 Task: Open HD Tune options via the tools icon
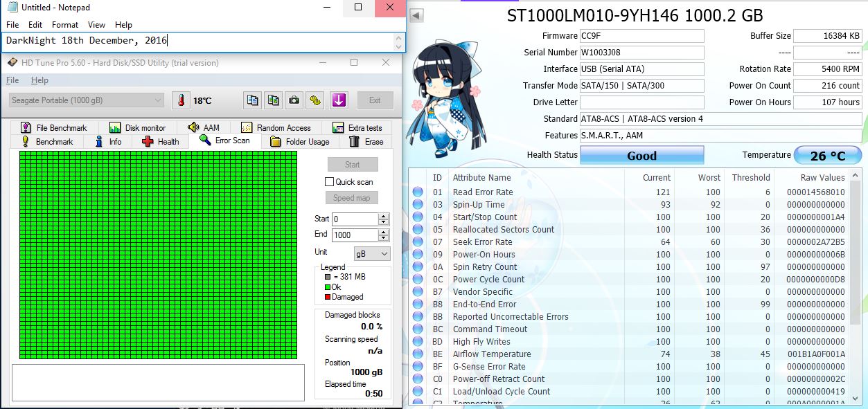pos(315,100)
